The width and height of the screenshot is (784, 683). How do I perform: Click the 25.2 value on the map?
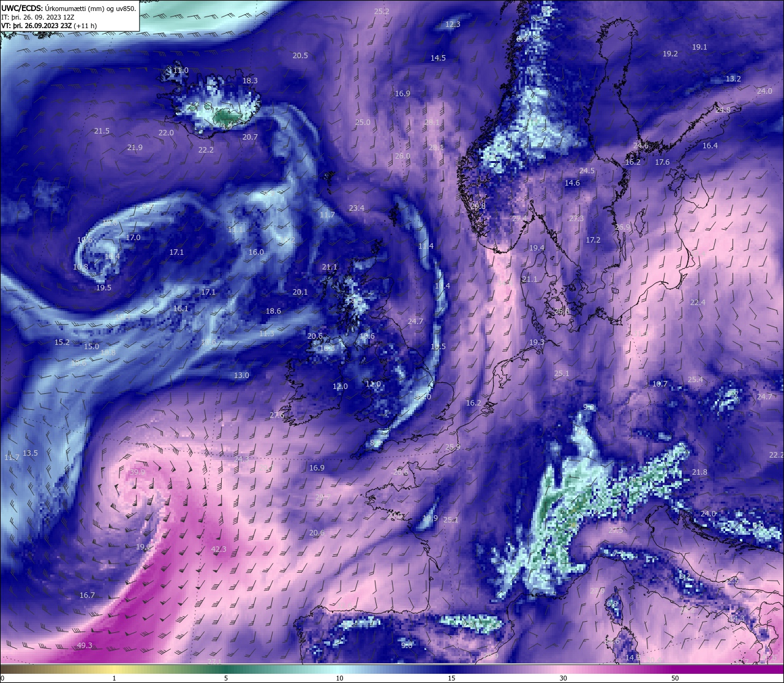pos(382,12)
